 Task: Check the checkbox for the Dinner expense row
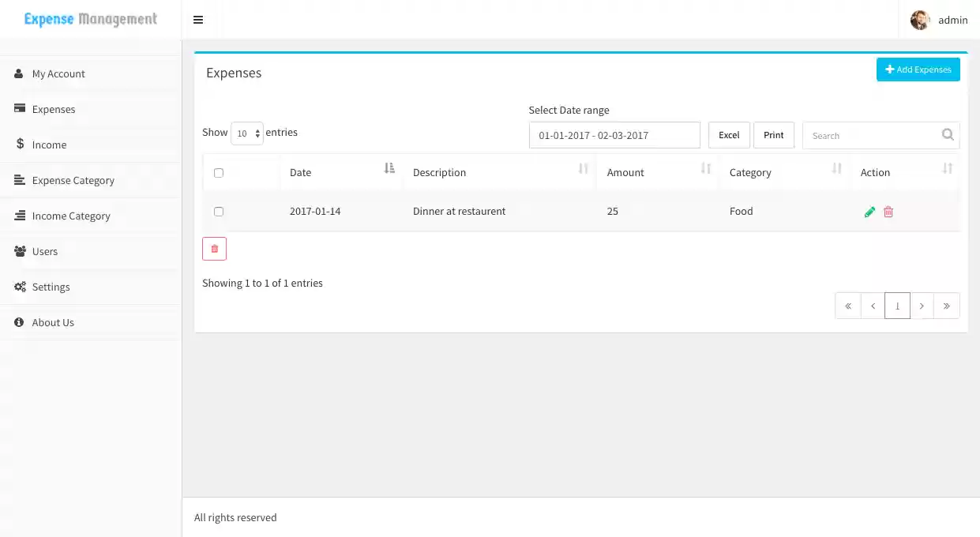pos(219,212)
